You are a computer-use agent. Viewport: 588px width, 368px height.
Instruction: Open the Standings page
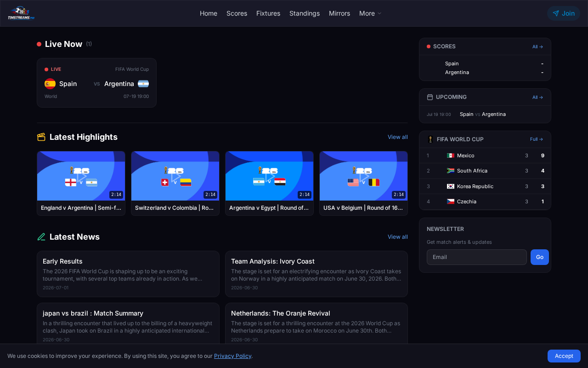click(x=305, y=13)
